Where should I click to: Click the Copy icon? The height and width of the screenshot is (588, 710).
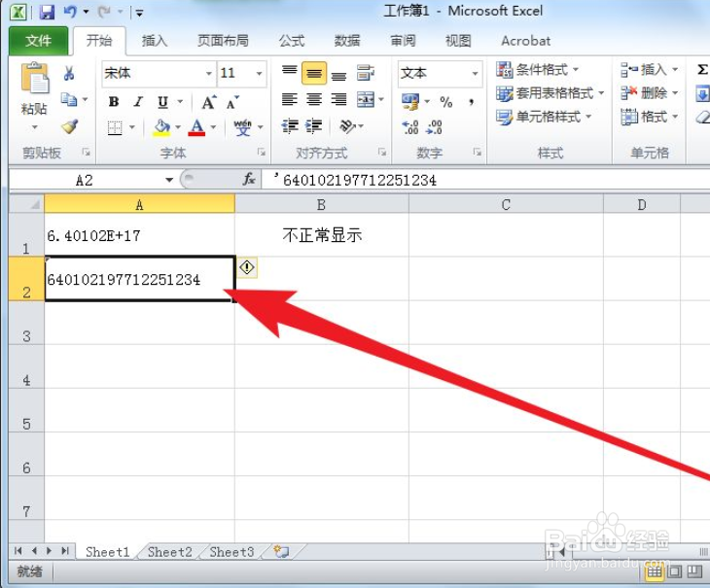tap(69, 99)
